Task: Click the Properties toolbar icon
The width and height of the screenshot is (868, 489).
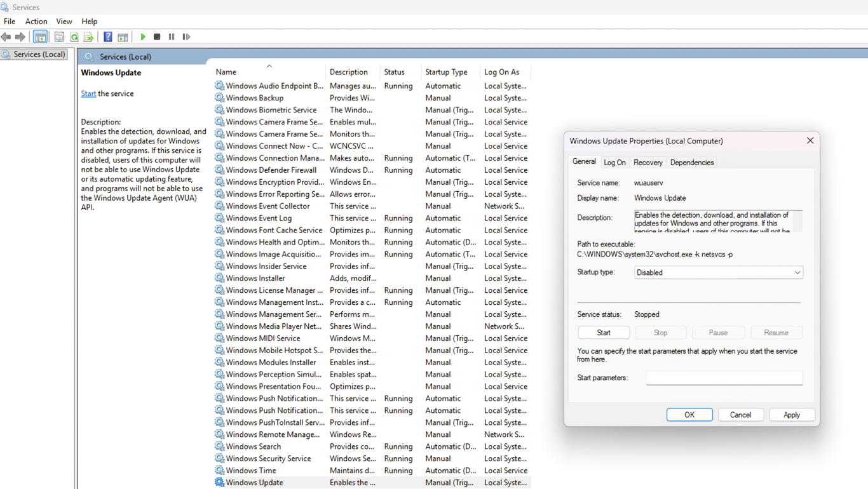Action: pyautogui.click(x=59, y=37)
